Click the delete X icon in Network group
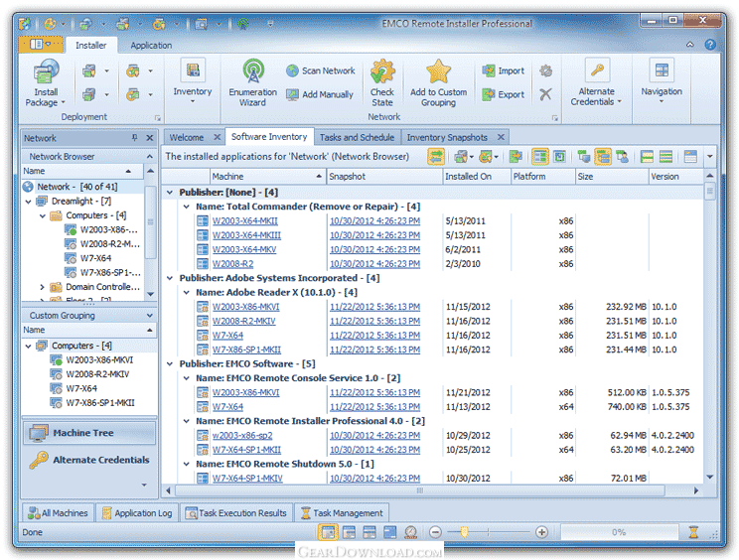Image resolution: width=739 pixels, height=560 pixels. (545, 94)
